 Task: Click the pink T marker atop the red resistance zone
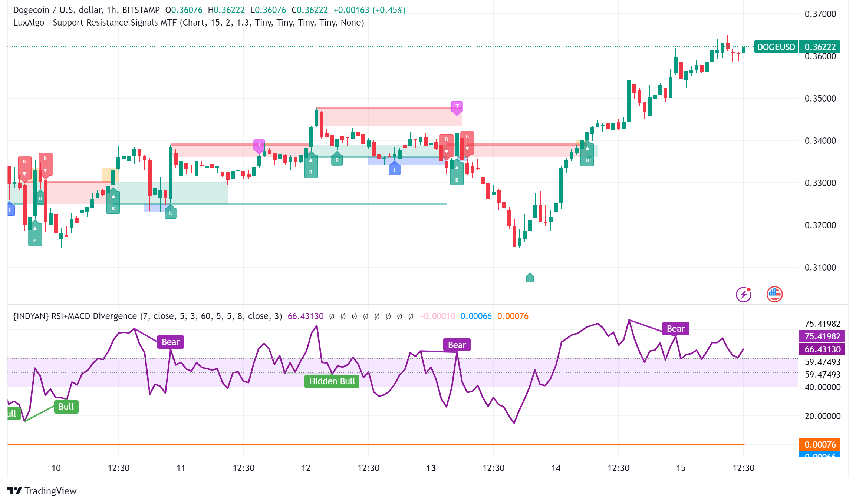click(457, 107)
